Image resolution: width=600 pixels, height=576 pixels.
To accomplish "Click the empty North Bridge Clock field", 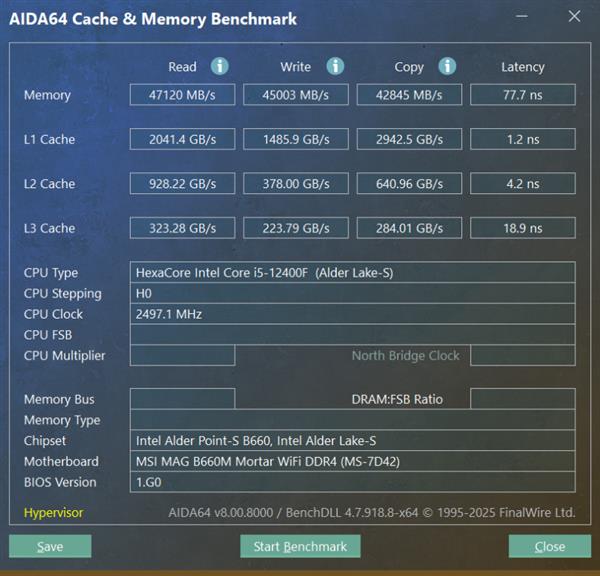I will (523, 355).
